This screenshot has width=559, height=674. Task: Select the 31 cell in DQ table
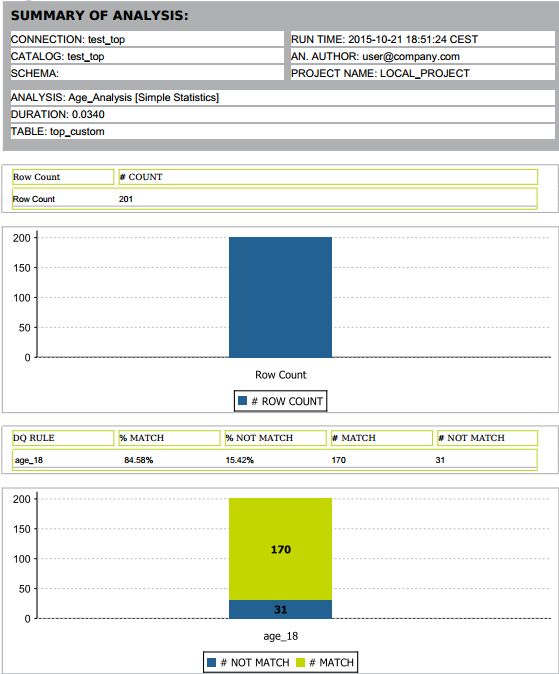(x=440, y=460)
